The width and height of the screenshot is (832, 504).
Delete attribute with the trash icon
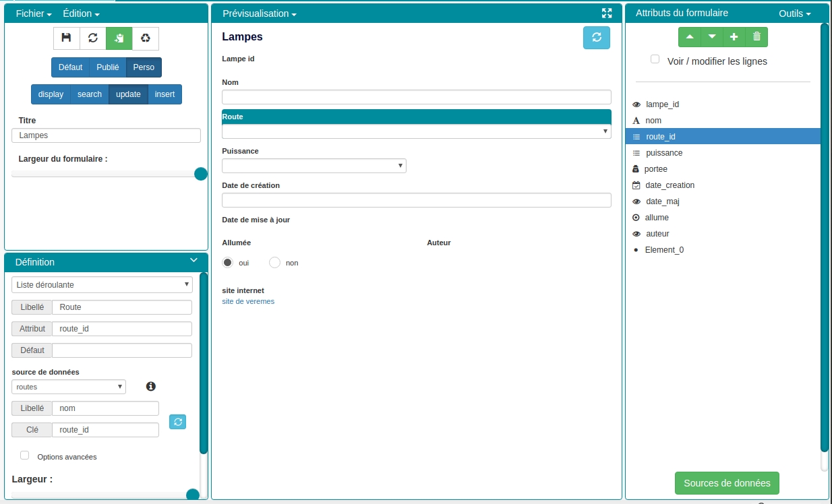pyautogui.click(x=756, y=36)
